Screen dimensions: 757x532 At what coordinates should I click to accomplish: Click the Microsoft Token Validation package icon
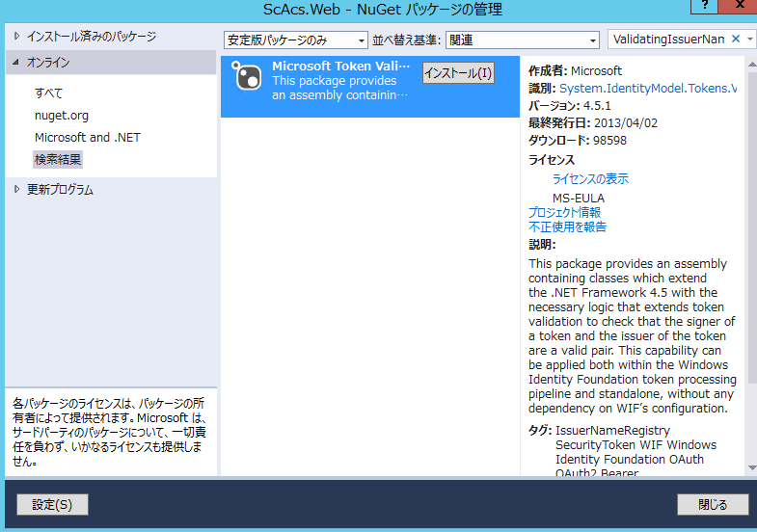tap(247, 76)
